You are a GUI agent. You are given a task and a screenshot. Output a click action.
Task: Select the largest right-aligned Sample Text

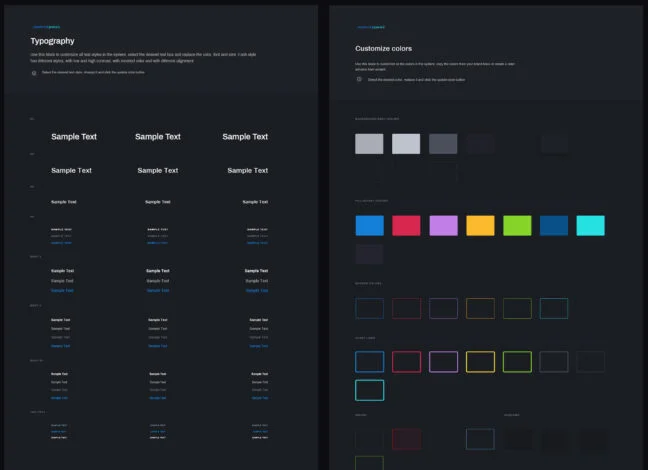pyautogui.click(x=245, y=136)
